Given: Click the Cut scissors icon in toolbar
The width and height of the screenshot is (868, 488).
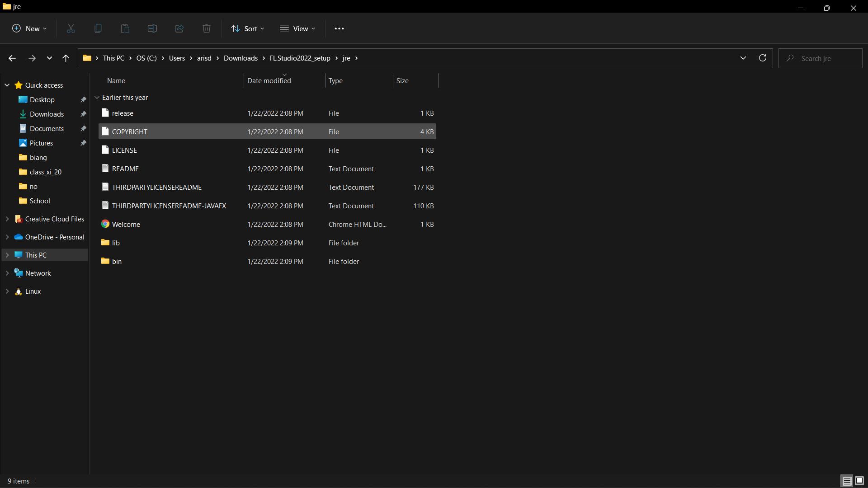Looking at the screenshot, I should click(71, 28).
